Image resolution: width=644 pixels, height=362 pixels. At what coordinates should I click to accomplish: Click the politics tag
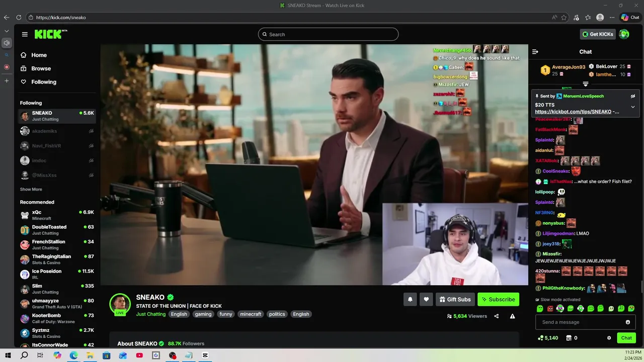tap(277, 314)
